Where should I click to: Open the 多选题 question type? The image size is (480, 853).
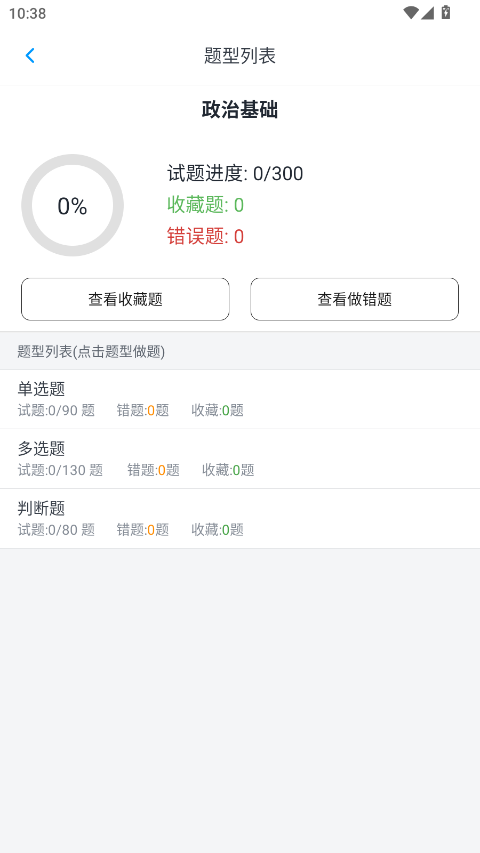pyautogui.click(x=240, y=459)
